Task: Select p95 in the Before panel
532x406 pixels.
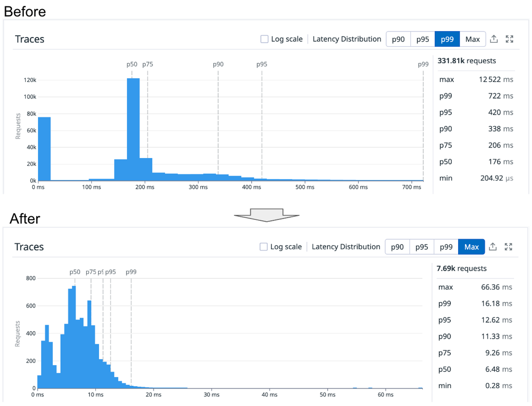Action: point(423,39)
